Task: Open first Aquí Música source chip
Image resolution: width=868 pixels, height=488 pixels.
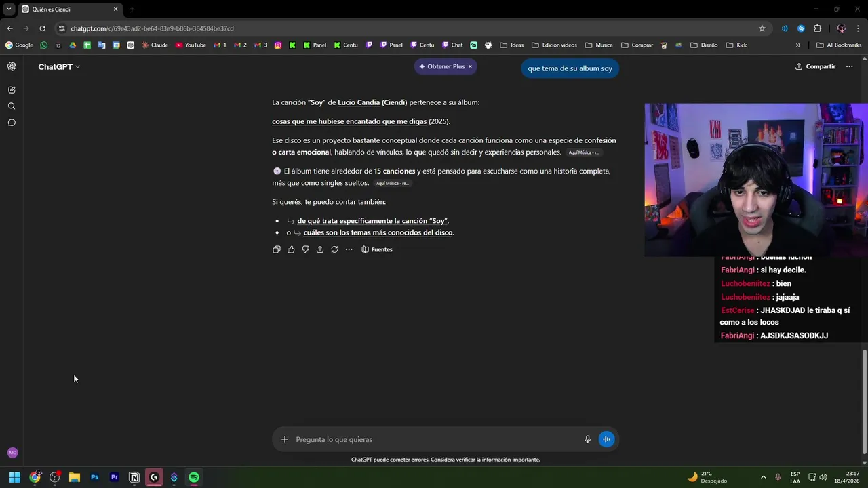Action: point(584,152)
